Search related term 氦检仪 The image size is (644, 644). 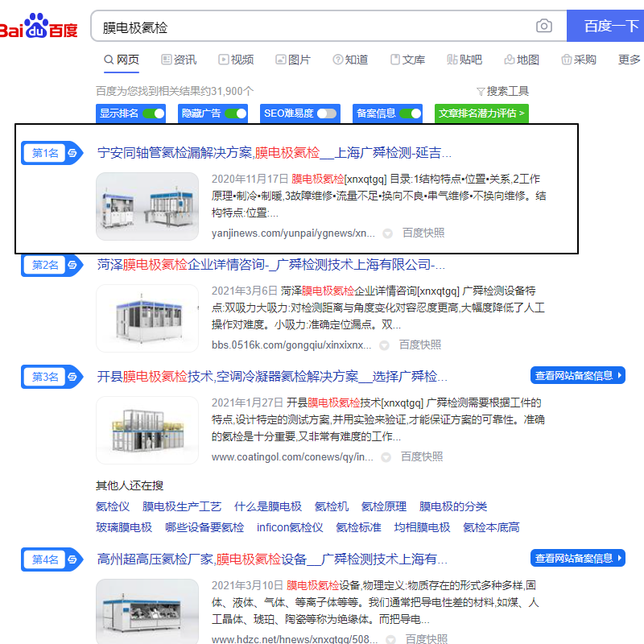(x=113, y=506)
